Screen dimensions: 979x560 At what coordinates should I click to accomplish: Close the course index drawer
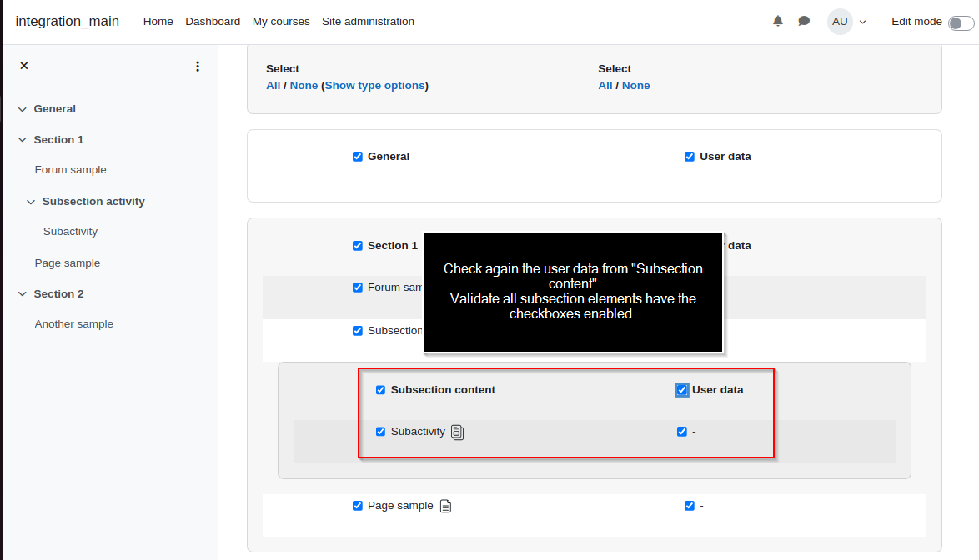coord(23,66)
